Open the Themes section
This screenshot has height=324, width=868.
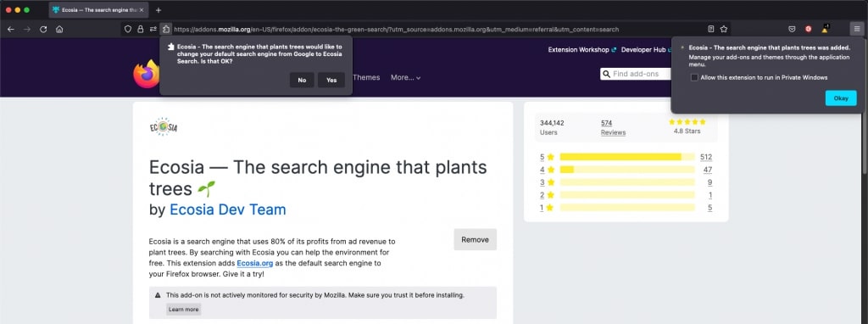pyautogui.click(x=366, y=77)
